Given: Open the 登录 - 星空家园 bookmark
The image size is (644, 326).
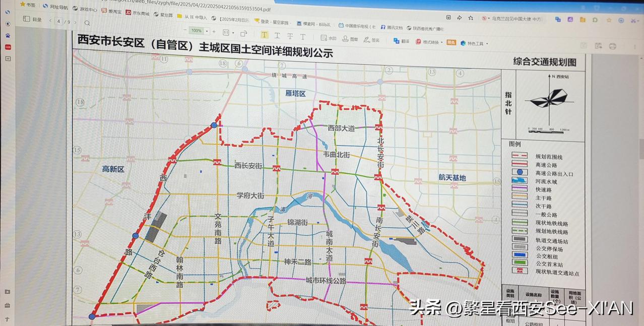Looking at the screenshot, I should tap(273, 22).
